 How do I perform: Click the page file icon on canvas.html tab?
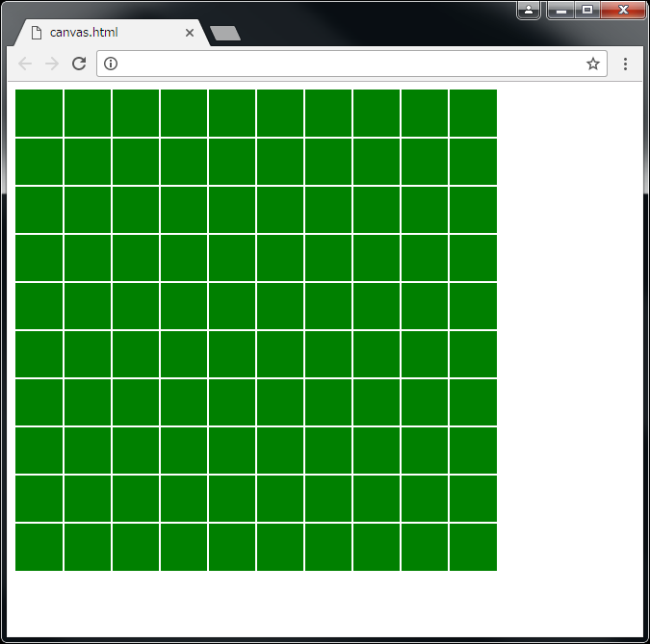[37, 33]
